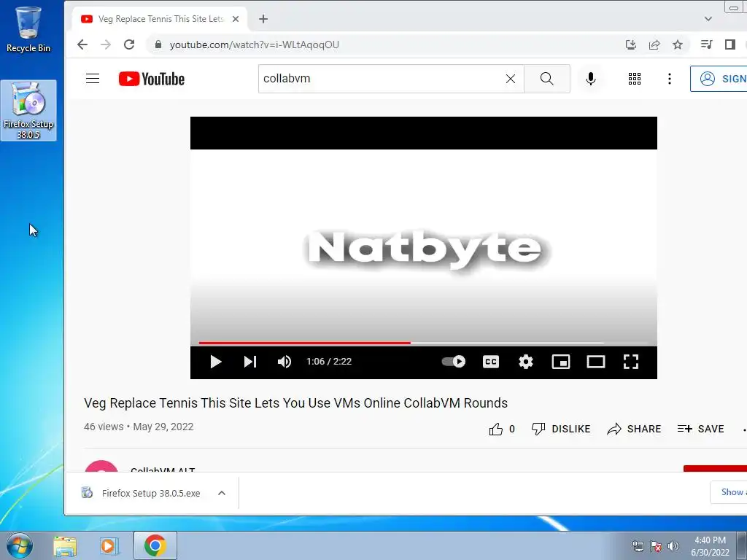This screenshot has height=560, width=747.
Task: View site lock information
Action: (158, 44)
